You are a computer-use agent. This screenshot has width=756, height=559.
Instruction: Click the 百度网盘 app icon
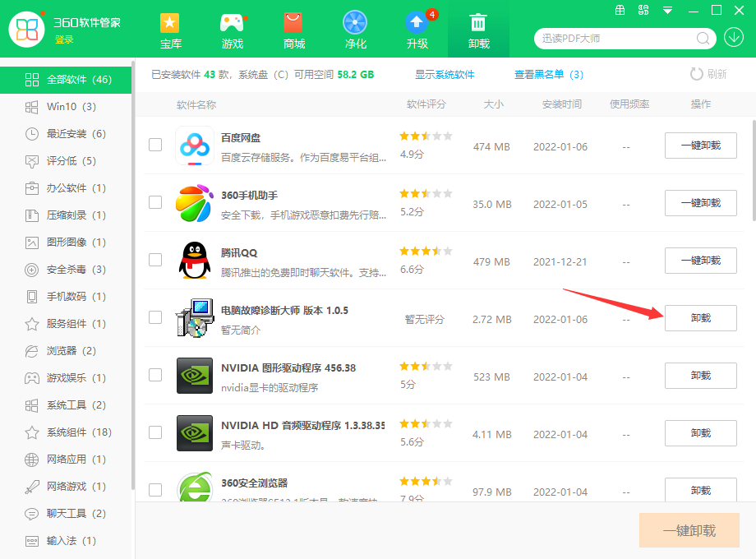pos(194,146)
